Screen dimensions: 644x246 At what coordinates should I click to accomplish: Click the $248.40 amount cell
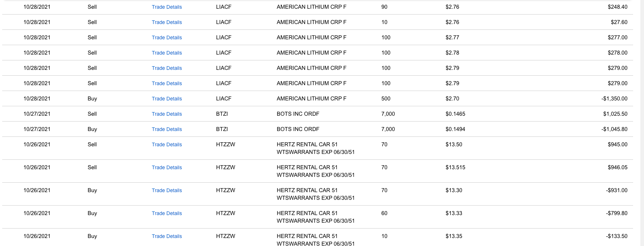(617, 7)
